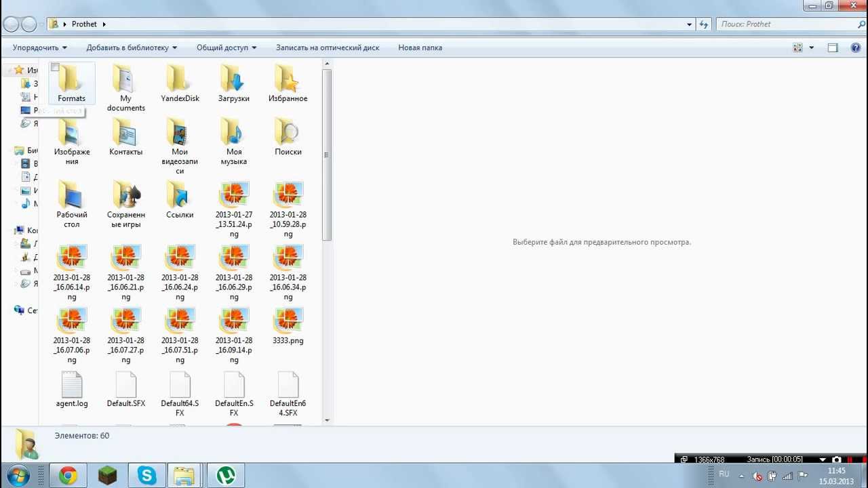Open uTorrent from the taskbar

pos(226,476)
